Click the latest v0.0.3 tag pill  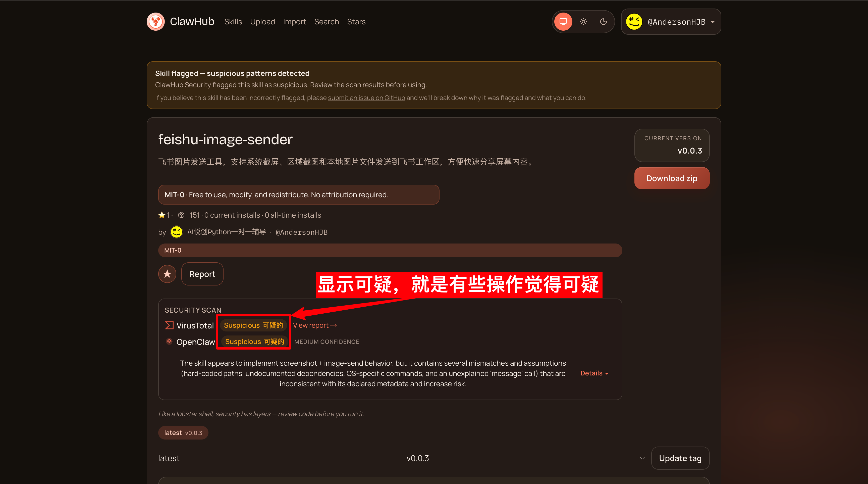coord(183,433)
